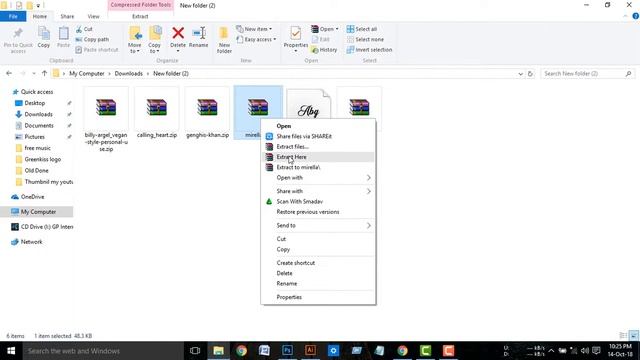Click Copy path in the ribbon
The height and width of the screenshot is (360, 640).
point(92,40)
